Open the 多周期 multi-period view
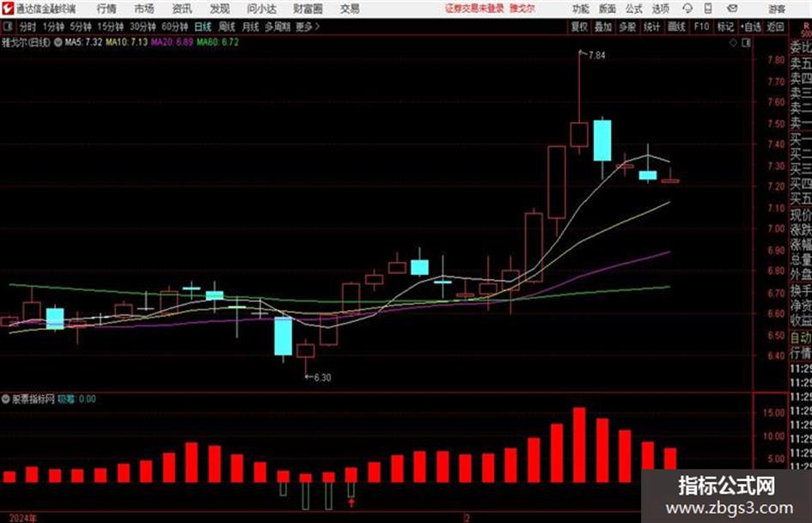The height and width of the screenshot is (523, 812). coord(278,27)
